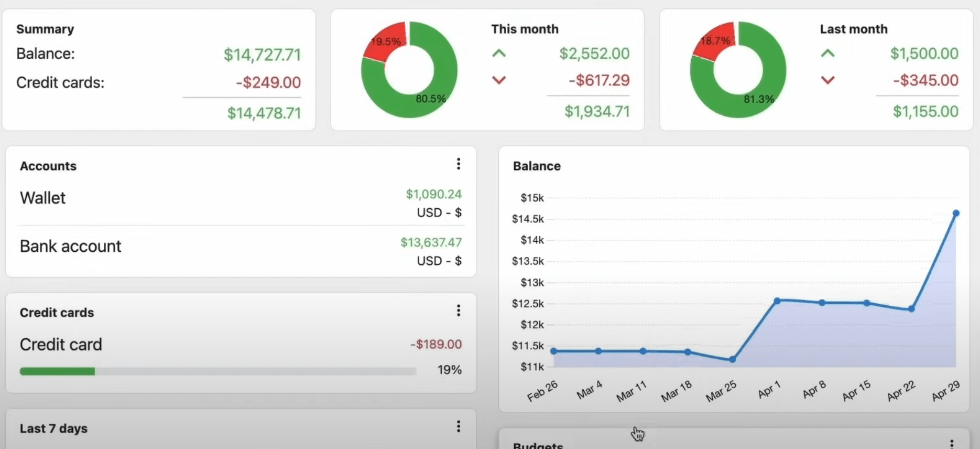Click the $1,934.71 this month net

pos(597,111)
